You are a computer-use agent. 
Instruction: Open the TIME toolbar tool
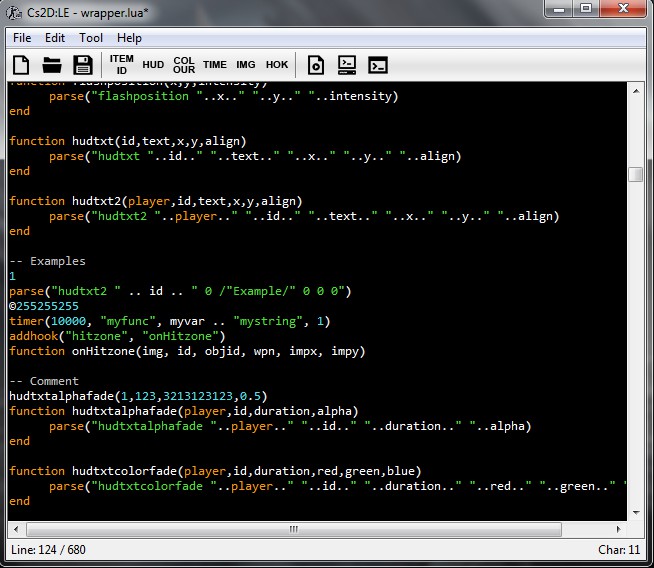pyautogui.click(x=215, y=65)
